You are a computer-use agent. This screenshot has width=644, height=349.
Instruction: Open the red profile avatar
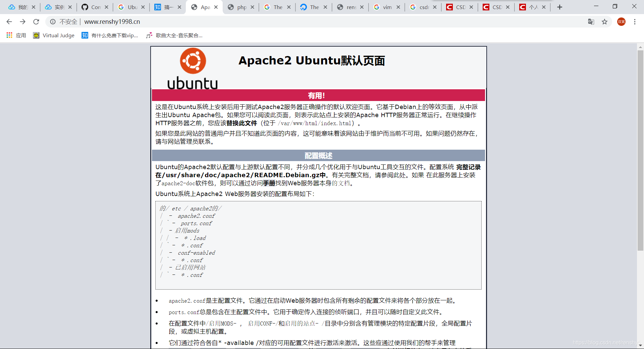coord(621,21)
